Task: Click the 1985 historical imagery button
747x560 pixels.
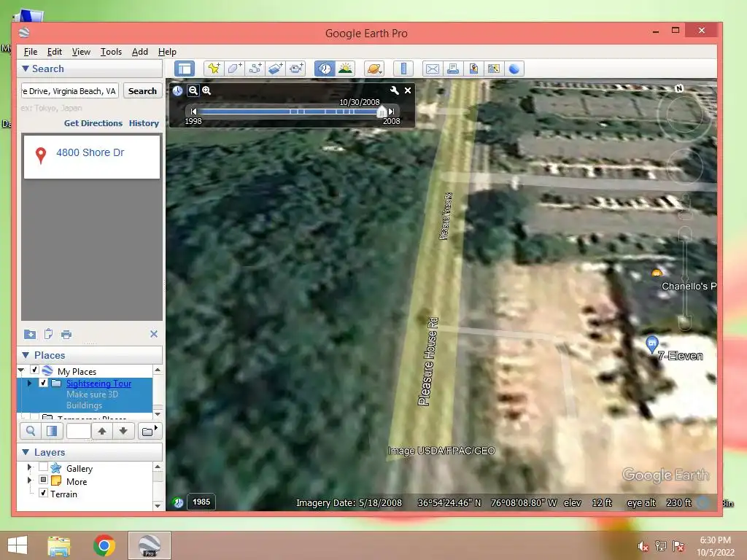Action: pyautogui.click(x=201, y=502)
